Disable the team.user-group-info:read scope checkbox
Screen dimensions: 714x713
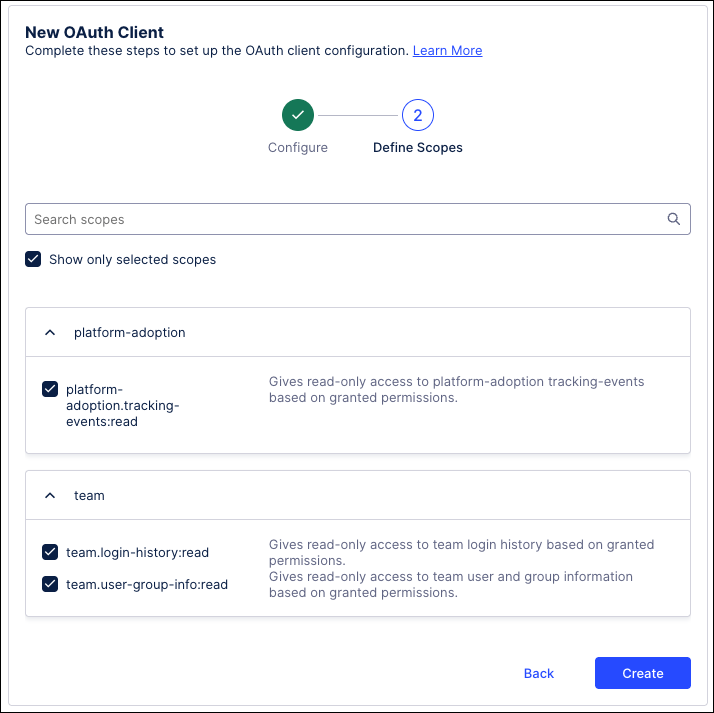(50, 584)
